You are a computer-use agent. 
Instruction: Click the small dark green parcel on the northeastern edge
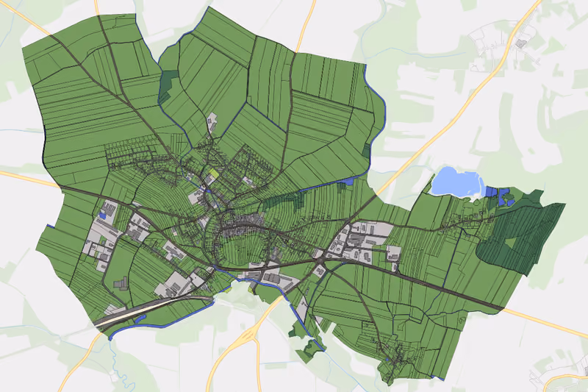pos(365,150)
